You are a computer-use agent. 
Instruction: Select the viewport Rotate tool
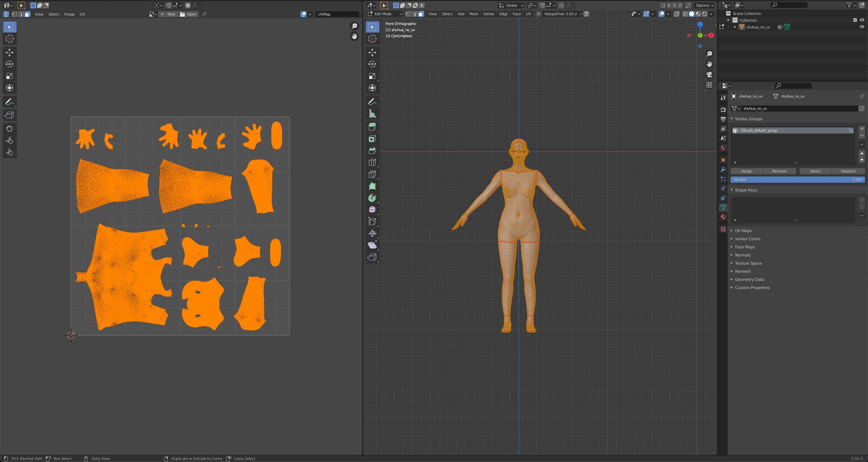372,64
